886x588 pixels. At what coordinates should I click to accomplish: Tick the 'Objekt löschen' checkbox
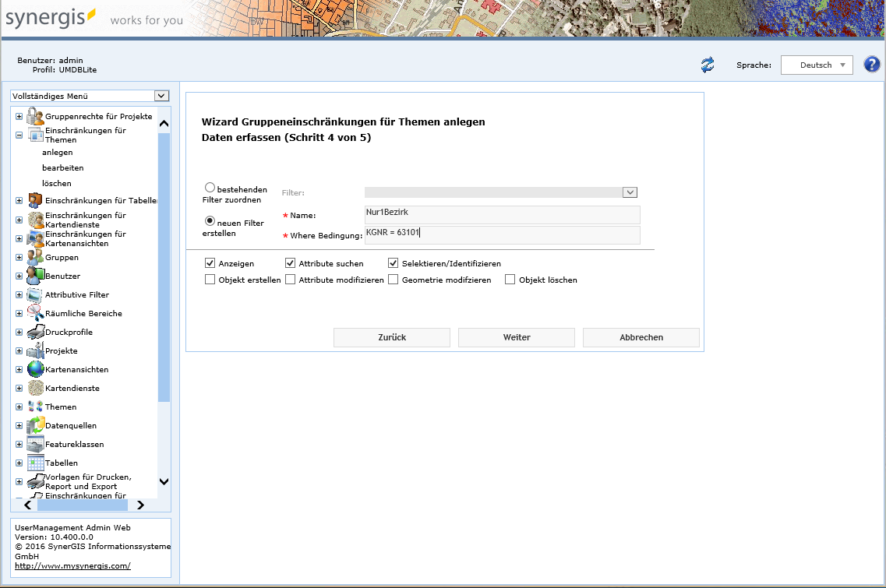click(510, 280)
